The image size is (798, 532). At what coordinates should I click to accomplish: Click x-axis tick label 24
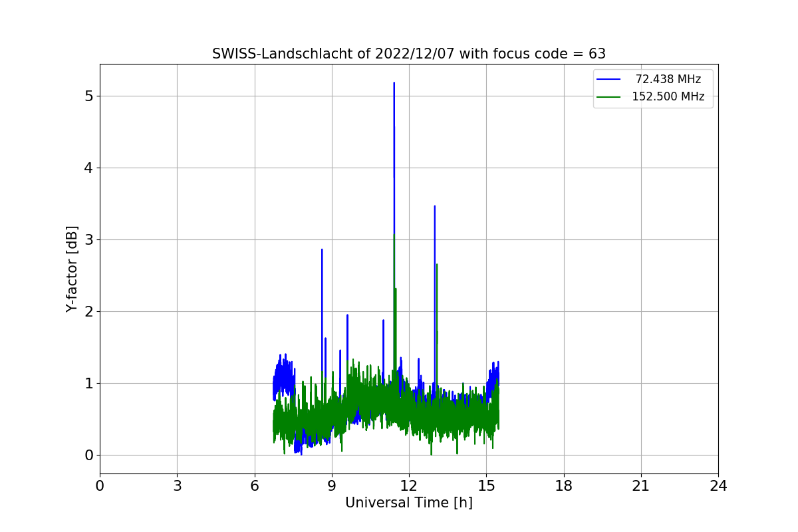[x=718, y=486]
